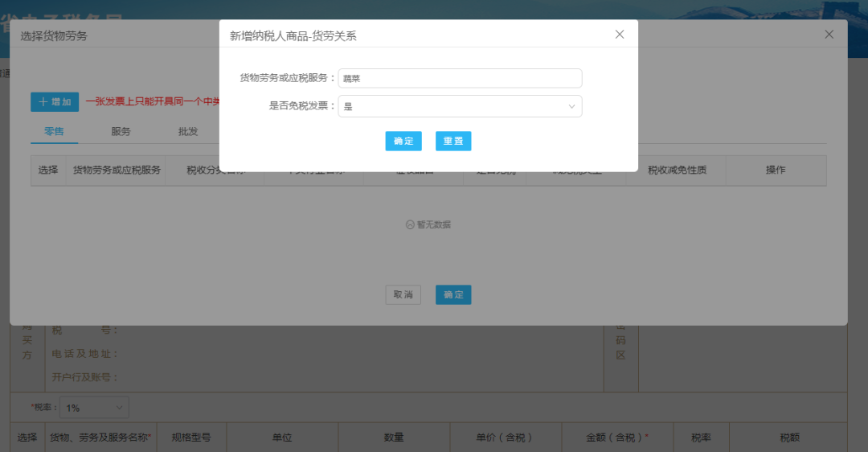Open the 税率 1% dropdown
The image size is (868, 452).
coord(94,408)
